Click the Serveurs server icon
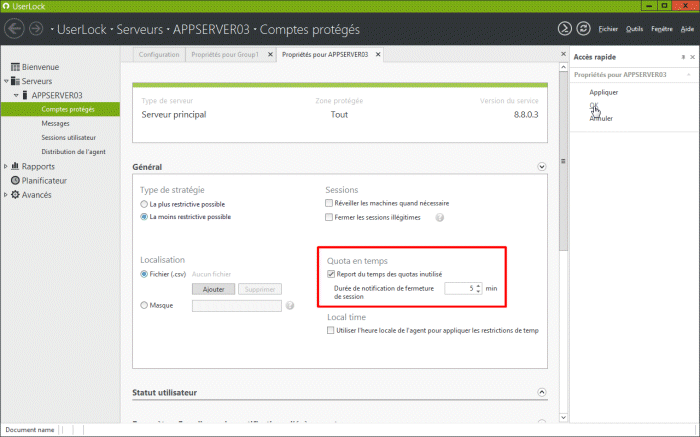 [x=15, y=81]
